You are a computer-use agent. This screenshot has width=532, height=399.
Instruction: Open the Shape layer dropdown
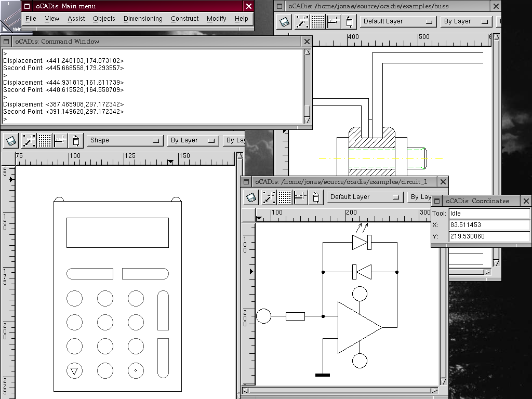tap(125, 140)
